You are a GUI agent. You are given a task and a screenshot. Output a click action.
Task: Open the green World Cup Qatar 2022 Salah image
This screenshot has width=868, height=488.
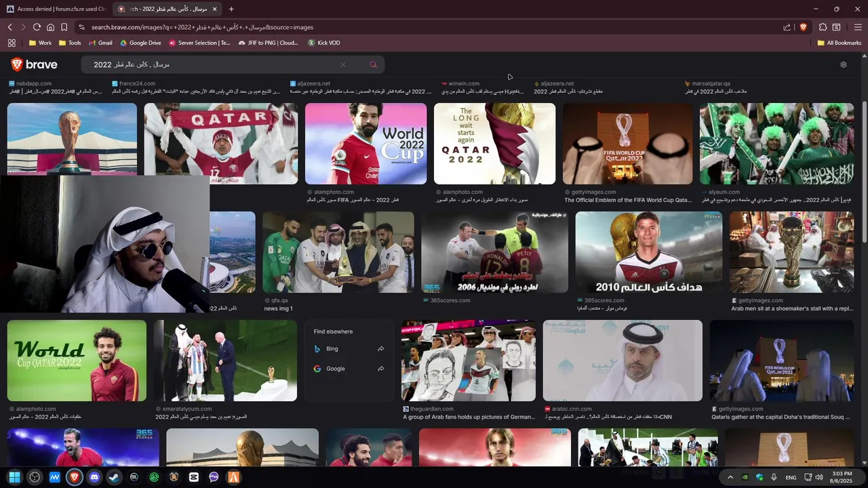coord(77,361)
